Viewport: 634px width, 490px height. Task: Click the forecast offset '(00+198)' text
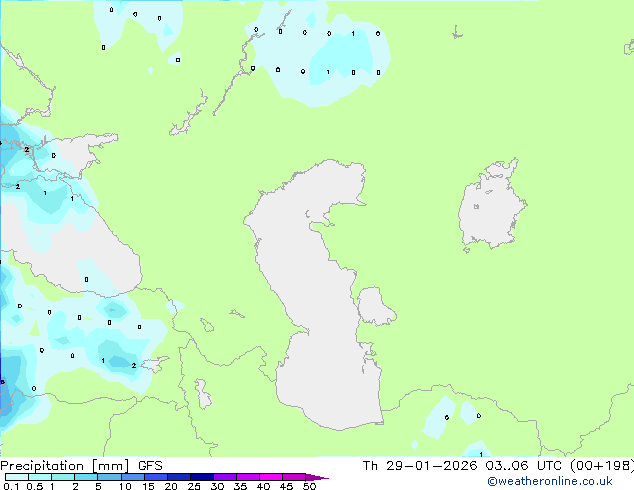click(602, 466)
